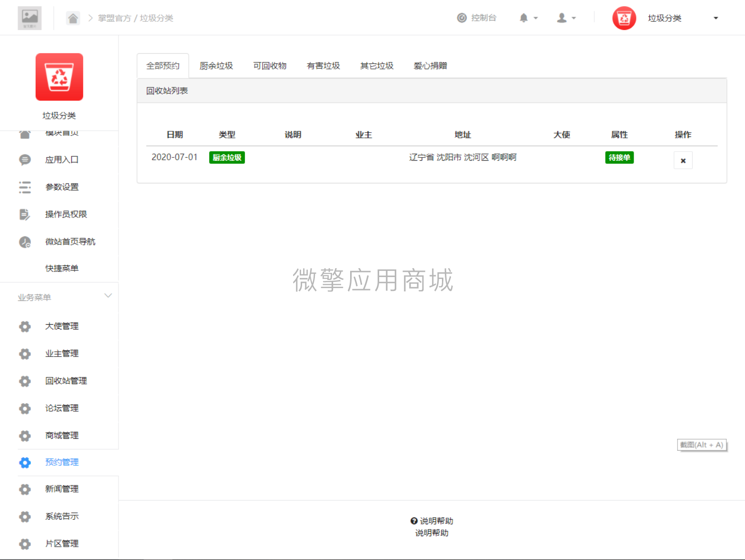This screenshot has height=560, width=745.
Task: Click the green 待接单 status badge
Action: (x=619, y=157)
